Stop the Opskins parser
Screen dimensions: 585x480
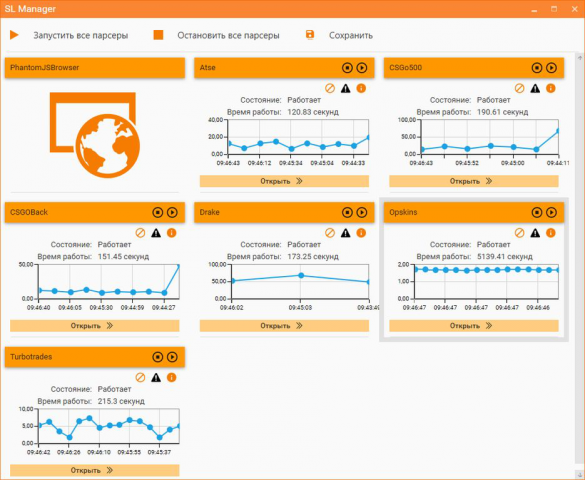536,212
